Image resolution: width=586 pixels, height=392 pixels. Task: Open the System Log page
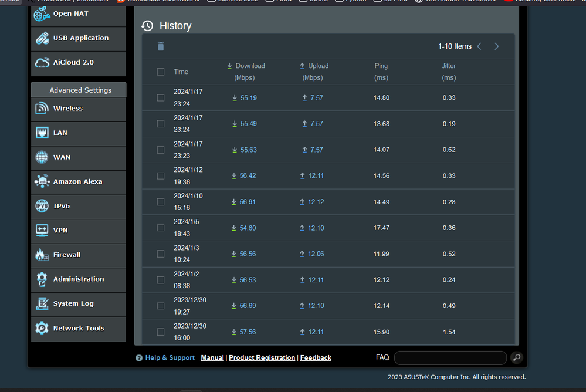pos(73,304)
